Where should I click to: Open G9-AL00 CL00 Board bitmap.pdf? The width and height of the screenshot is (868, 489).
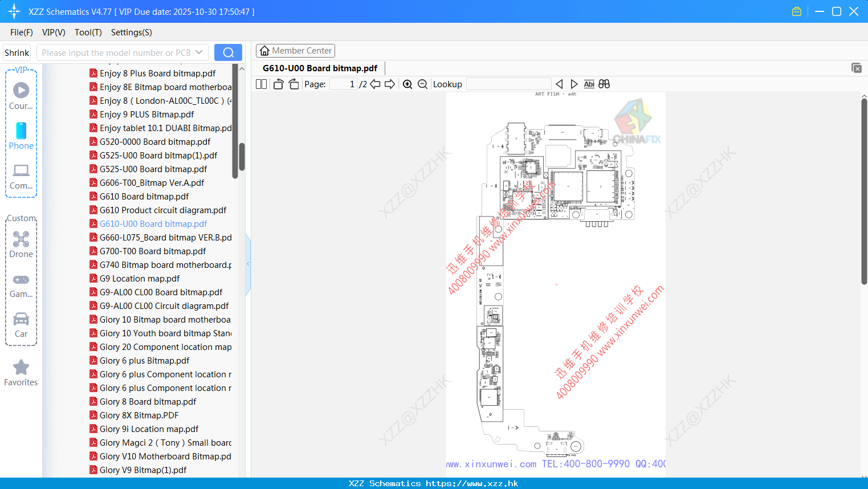pos(161,292)
